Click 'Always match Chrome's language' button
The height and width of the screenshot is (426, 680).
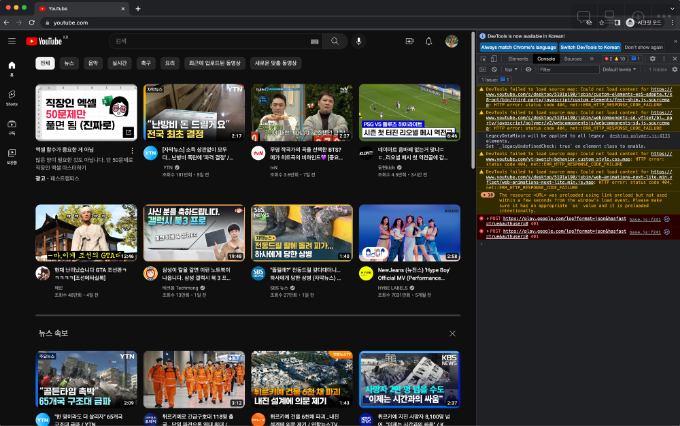pos(518,47)
